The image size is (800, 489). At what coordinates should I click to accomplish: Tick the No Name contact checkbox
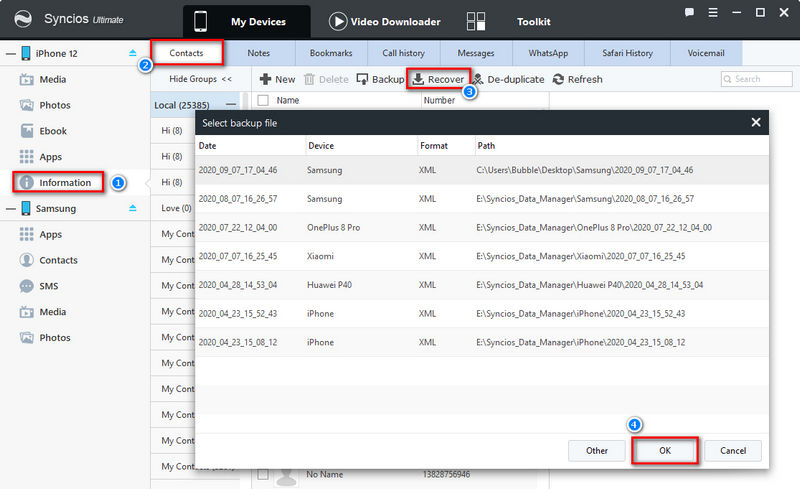(x=263, y=474)
